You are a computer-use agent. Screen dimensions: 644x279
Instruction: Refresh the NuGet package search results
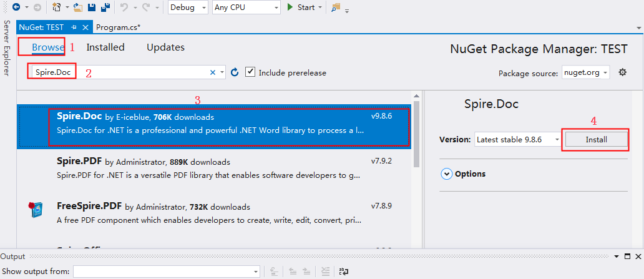click(x=235, y=72)
